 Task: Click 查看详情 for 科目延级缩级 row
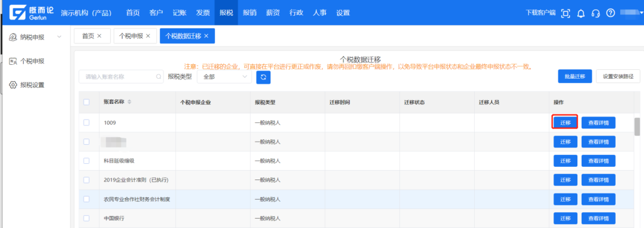(599, 161)
